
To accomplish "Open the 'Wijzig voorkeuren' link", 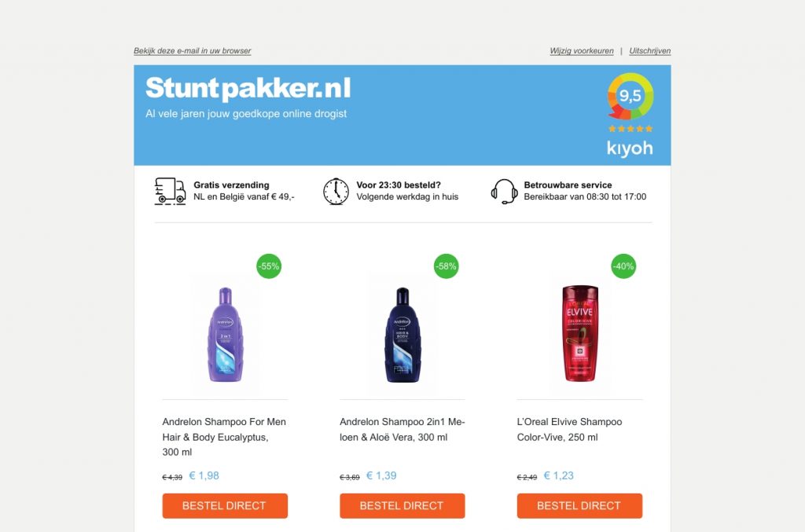I will point(581,51).
